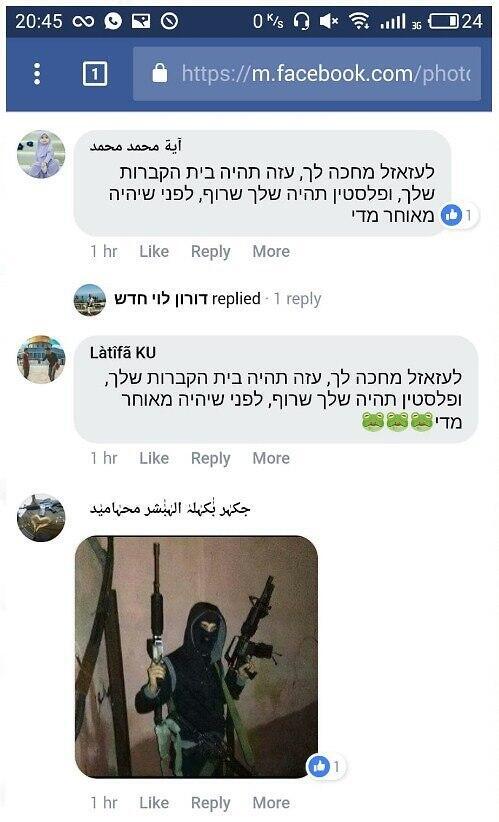Screen dimensions: 499x822
Task: Reply to the first Hebrew comment
Action: [x=210, y=252]
